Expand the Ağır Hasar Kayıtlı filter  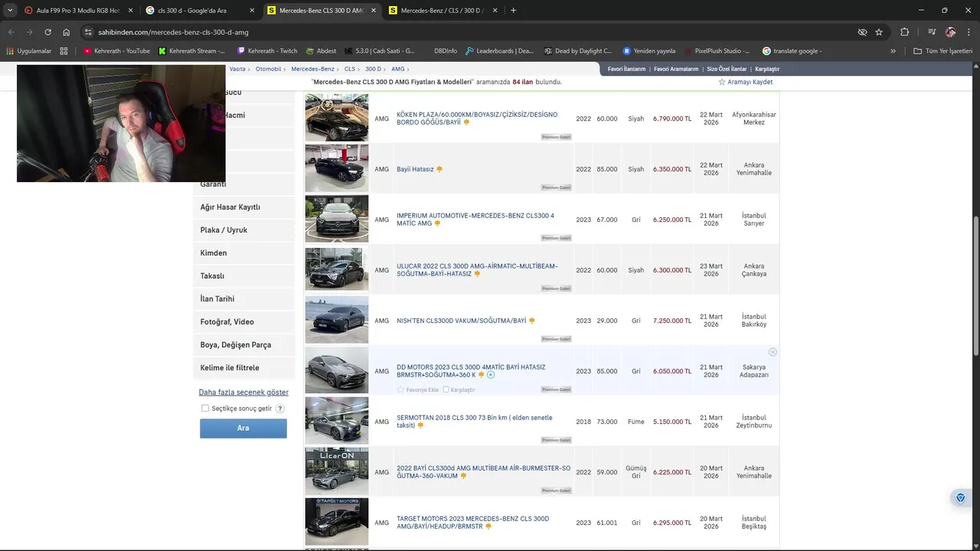(243, 207)
